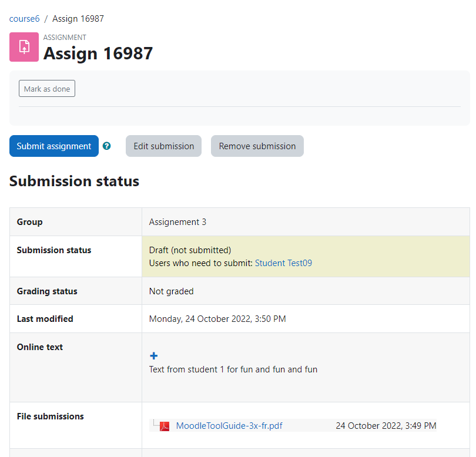Click the pink assignment icon
Viewport: 476px width, 457px height.
pyautogui.click(x=24, y=47)
